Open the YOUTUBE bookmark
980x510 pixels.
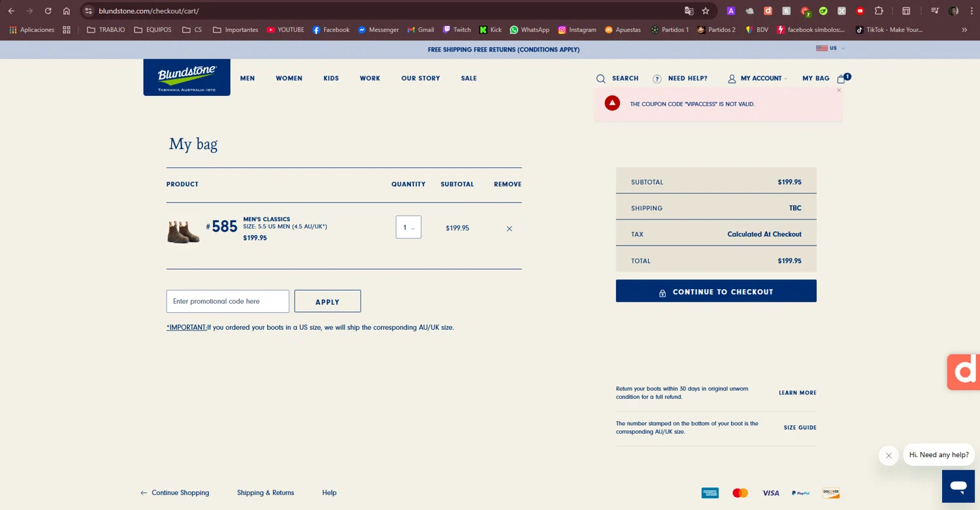[286, 29]
